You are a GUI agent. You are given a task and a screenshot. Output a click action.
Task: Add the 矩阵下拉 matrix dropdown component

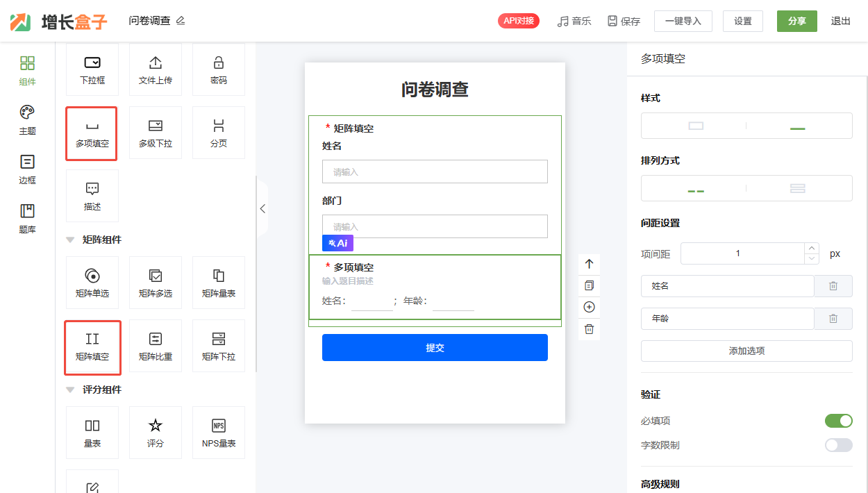[x=219, y=346]
